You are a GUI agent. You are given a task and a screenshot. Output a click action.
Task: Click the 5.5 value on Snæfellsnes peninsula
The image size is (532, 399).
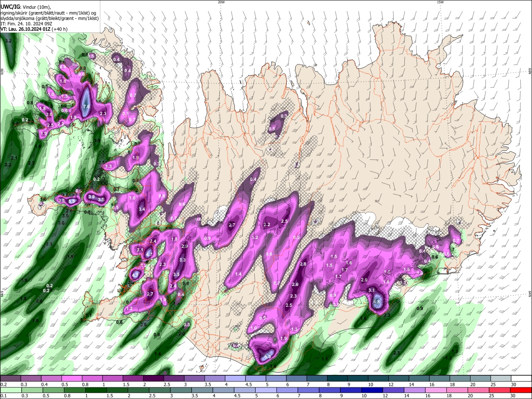72,201
